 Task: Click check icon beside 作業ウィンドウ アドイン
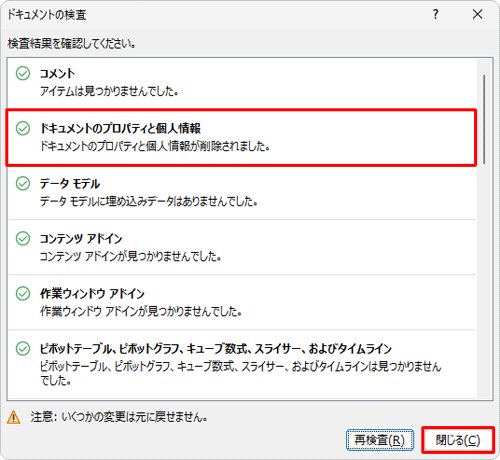point(23,293)
